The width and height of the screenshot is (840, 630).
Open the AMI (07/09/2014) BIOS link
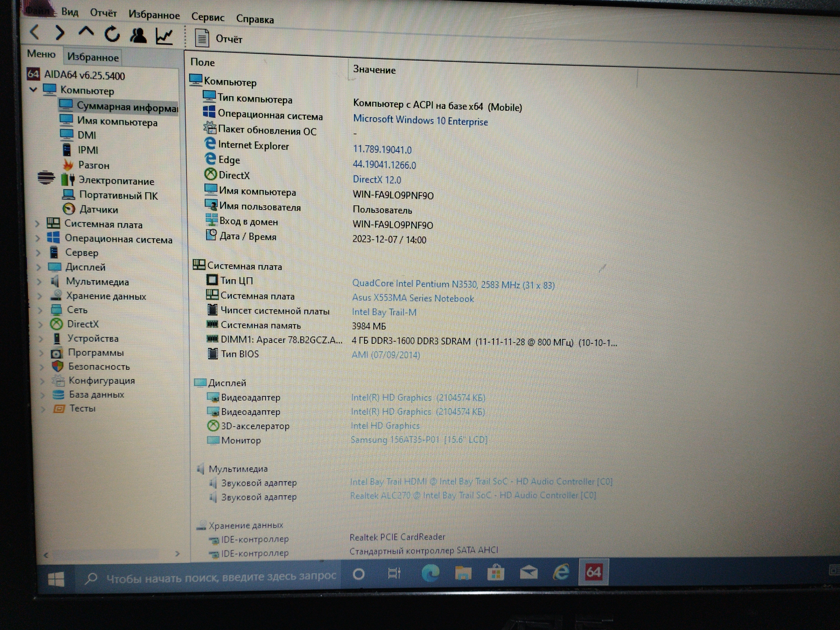tap(386, 354)
